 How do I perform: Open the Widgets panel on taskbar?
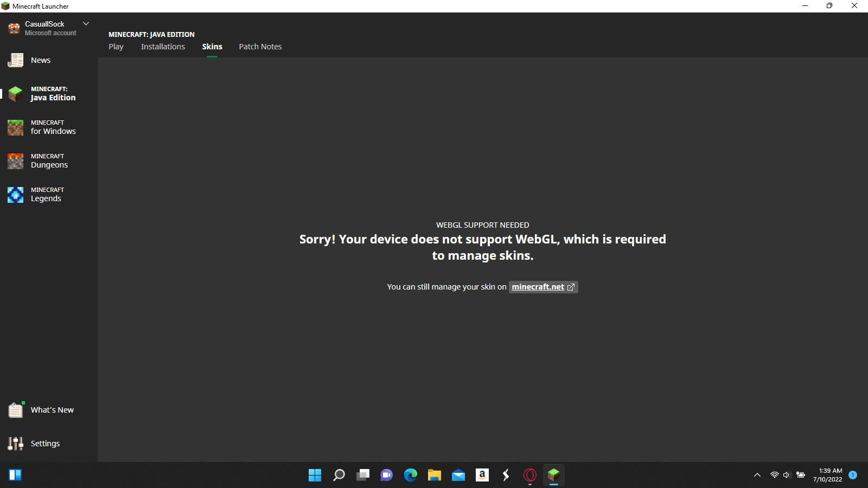[15, 475]
